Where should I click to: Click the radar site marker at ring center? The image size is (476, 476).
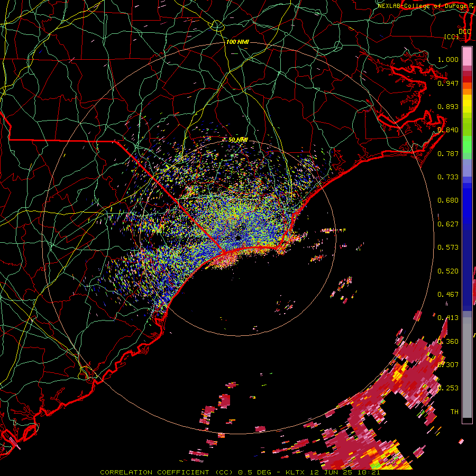[x=238, y=238]
